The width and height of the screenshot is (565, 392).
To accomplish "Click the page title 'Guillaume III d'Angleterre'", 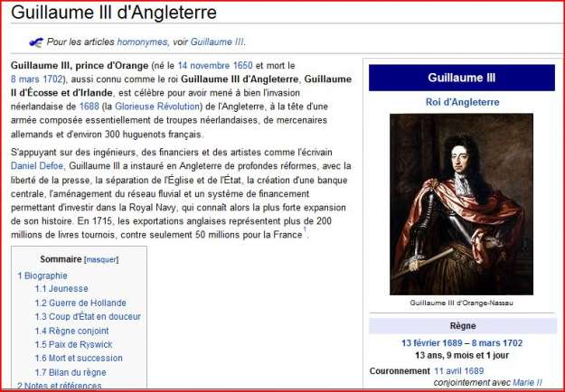I will [x=114, y=13].
